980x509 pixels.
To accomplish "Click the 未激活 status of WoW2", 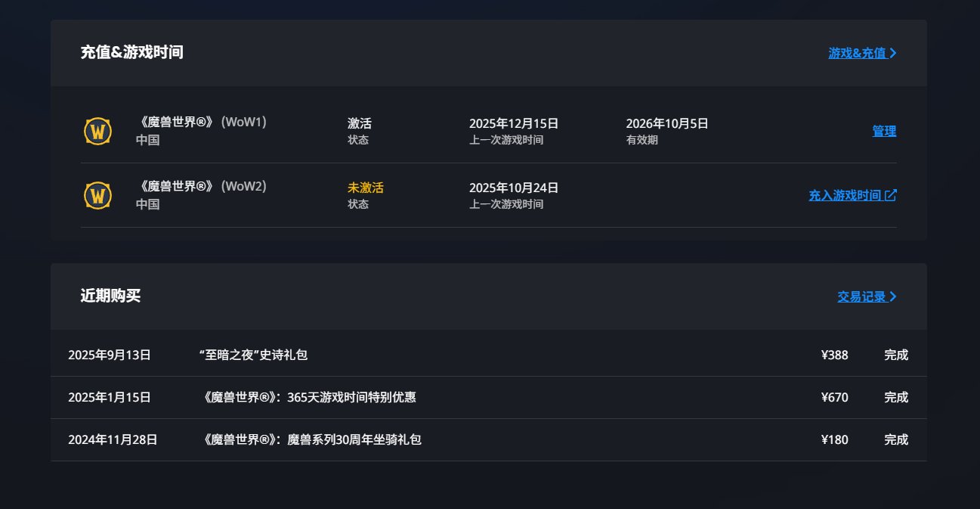I will click(x=365, y=188).
